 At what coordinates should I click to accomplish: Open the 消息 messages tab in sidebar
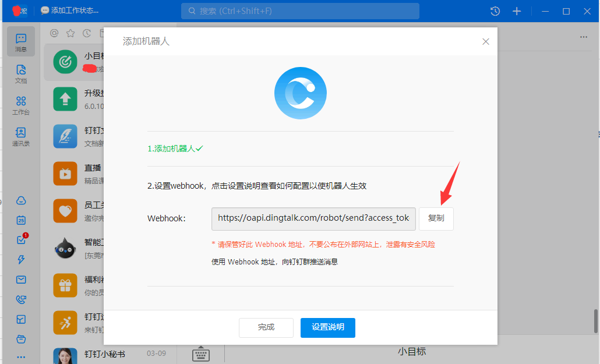21,42
